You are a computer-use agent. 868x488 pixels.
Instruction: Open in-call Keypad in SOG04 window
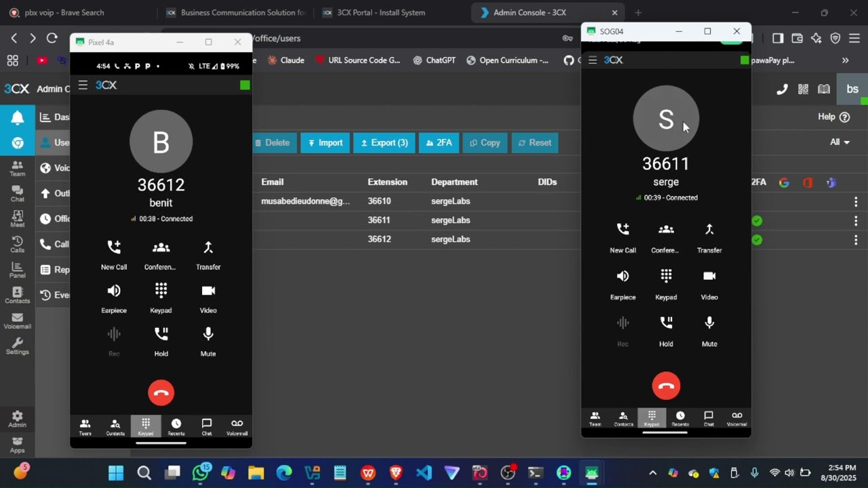click(x=666, y=285)
